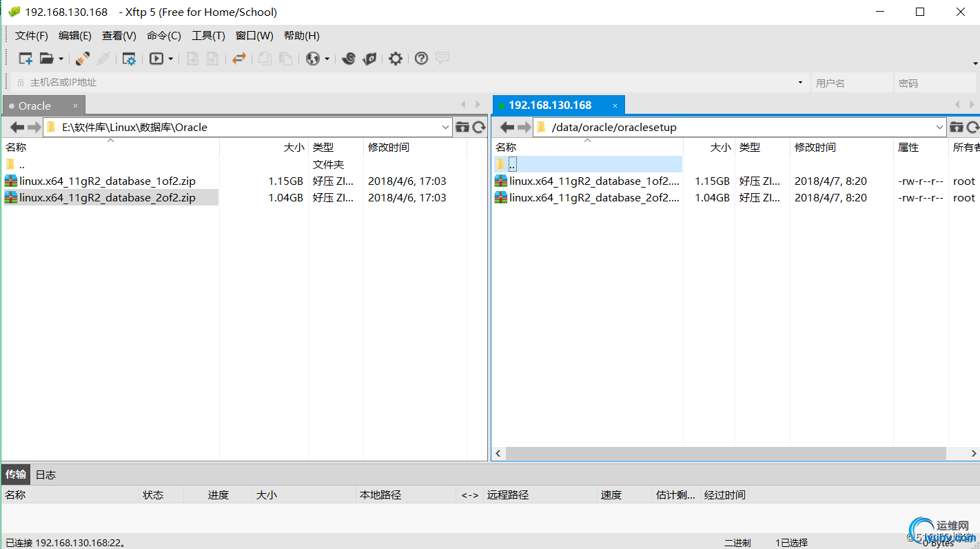
Task: Click Back arrow in remote pane
Action: [x=507, y=127]
